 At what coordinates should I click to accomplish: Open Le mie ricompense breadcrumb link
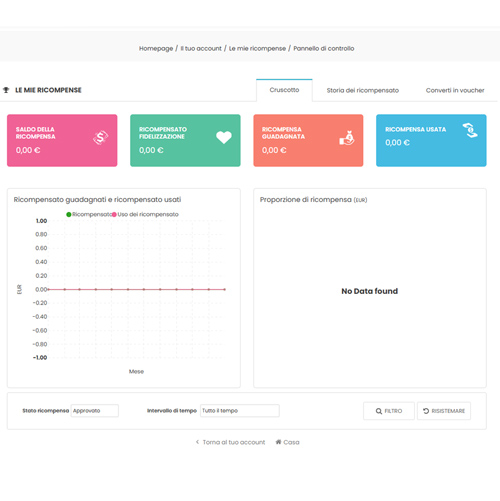(x=257, y=48)
